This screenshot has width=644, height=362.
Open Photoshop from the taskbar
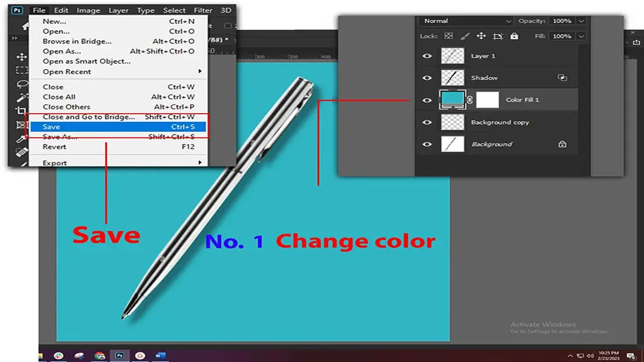coord(119,356)
